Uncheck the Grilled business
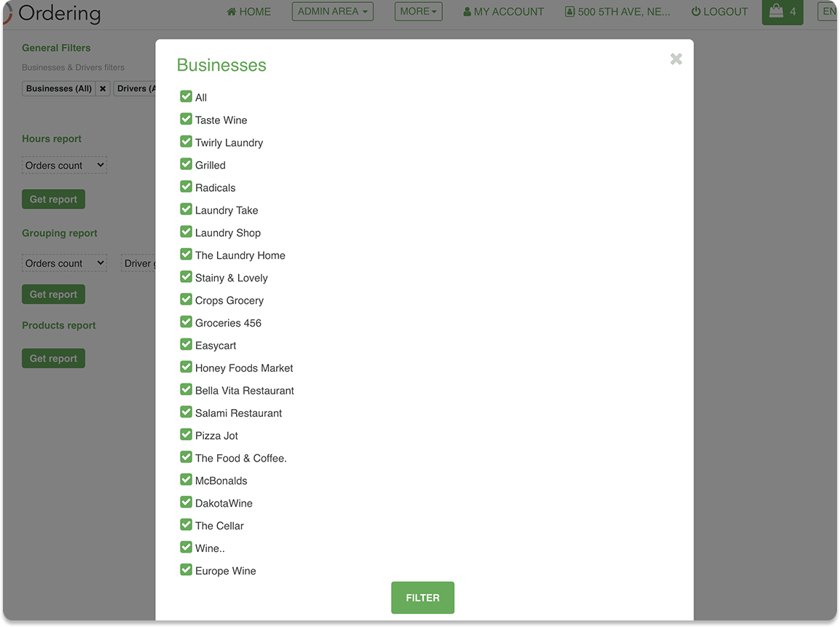The width and height of the screenshot is (840, 627). [x=186, y=164]
